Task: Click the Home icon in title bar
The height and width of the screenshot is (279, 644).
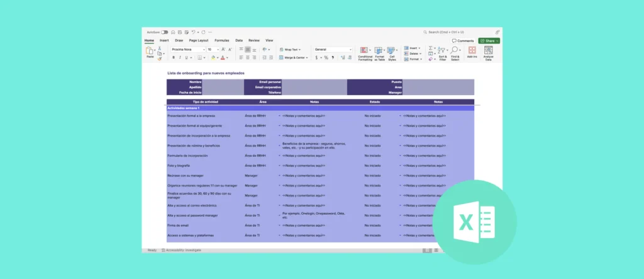Action: click(173, 32)
